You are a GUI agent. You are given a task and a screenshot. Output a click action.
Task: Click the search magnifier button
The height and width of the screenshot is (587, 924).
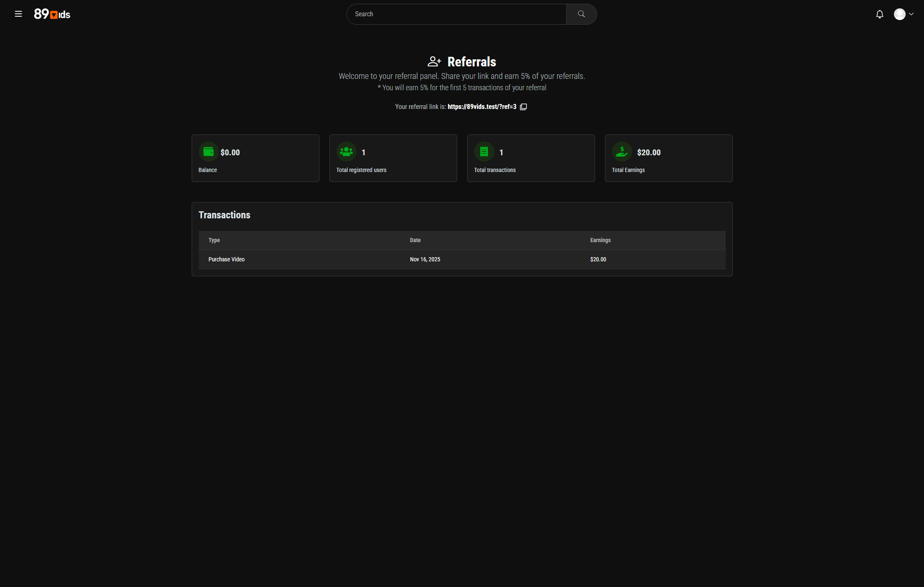[x=581, y=14]
